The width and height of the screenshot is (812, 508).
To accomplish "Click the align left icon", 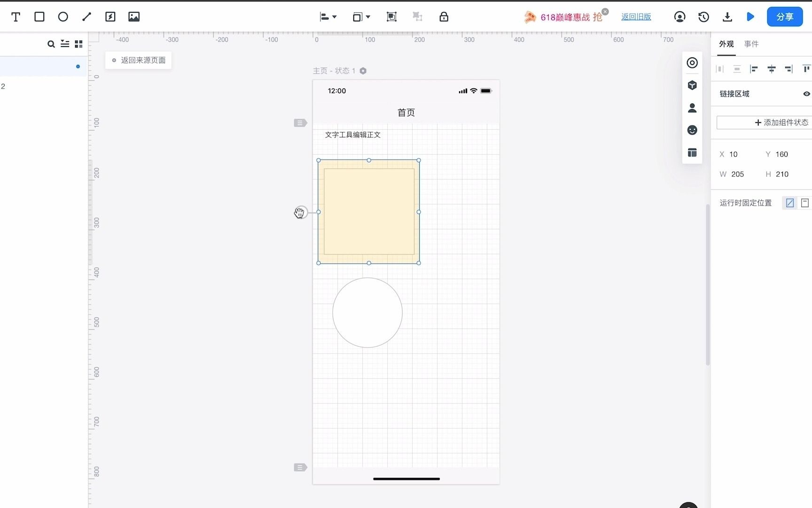I will 754,69.
